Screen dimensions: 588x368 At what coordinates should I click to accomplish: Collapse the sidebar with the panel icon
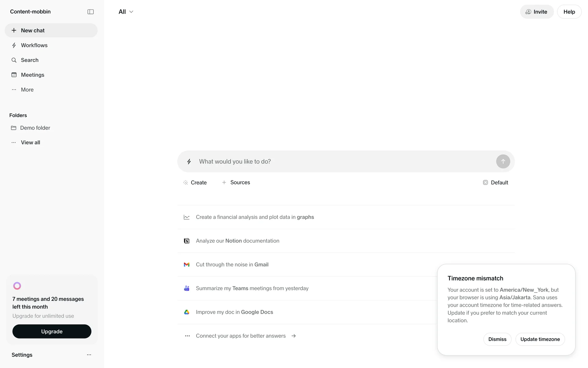click(90, 12)
